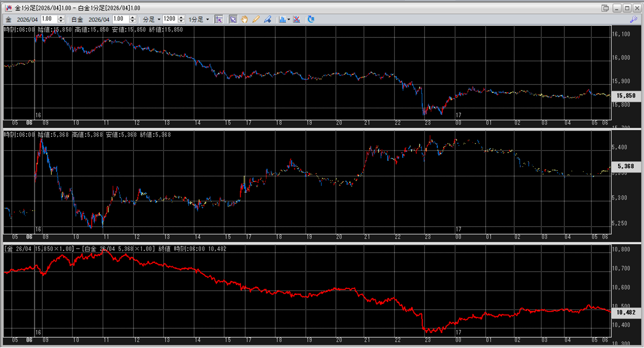Click the 1200 bar count spinner
This screenshot has width=644, height=348.
click(181, 19)
